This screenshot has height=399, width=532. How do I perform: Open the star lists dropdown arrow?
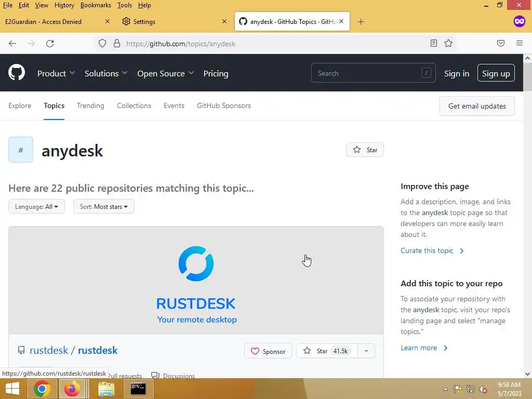pos(366,351)
